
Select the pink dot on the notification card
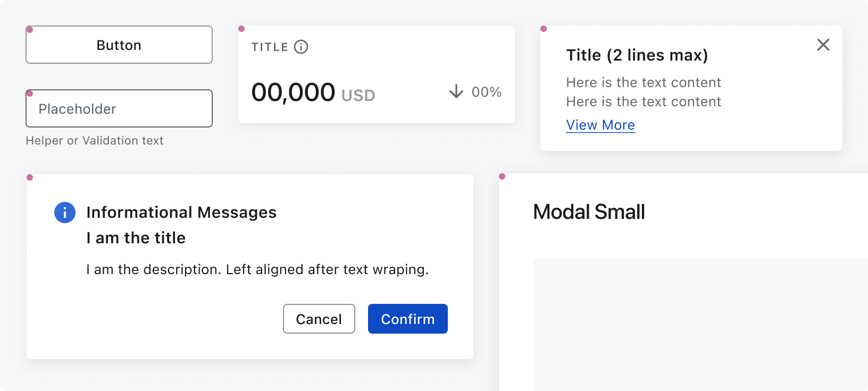[x=544, y=29]
